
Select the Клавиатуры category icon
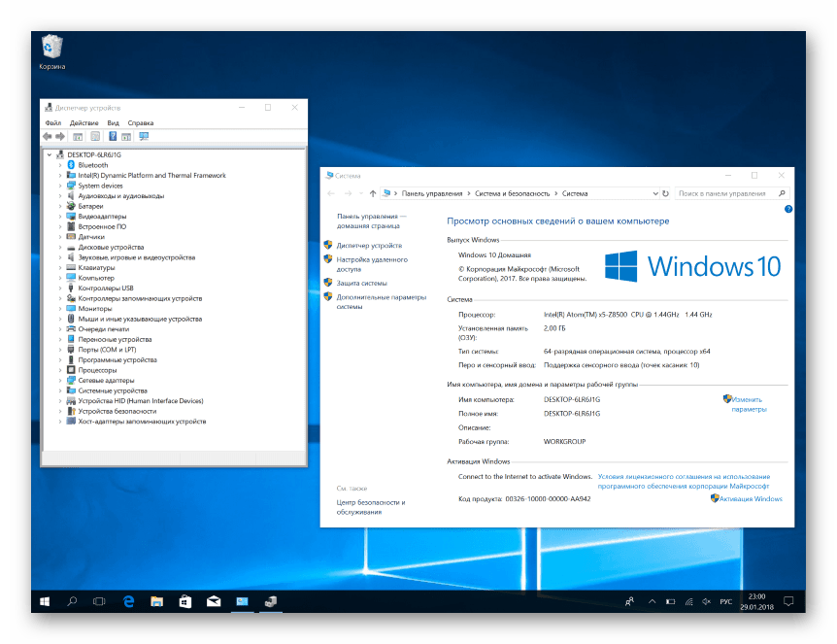coord(71,267)
